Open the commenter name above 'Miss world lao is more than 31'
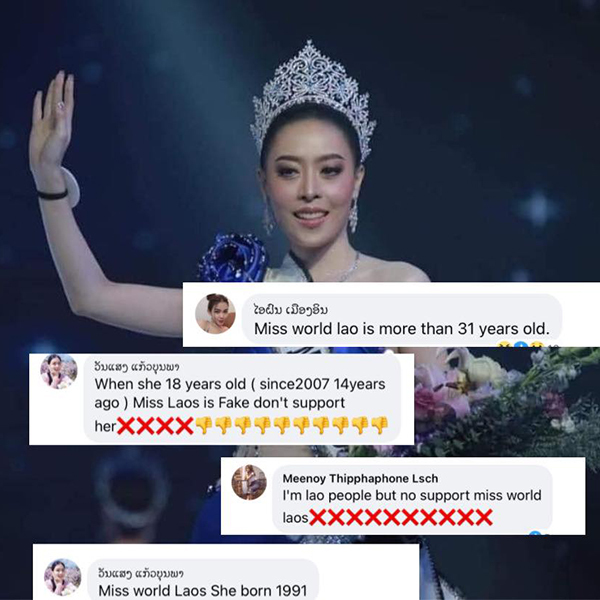This screenshot has height=600, width=600. (x=291, y=309)
